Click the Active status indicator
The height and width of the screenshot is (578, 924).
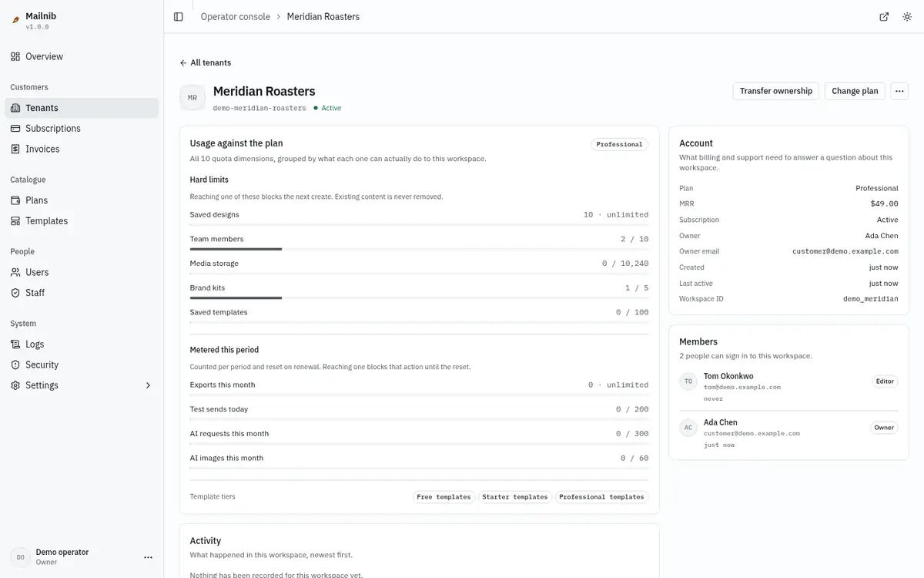click(327, 109)
